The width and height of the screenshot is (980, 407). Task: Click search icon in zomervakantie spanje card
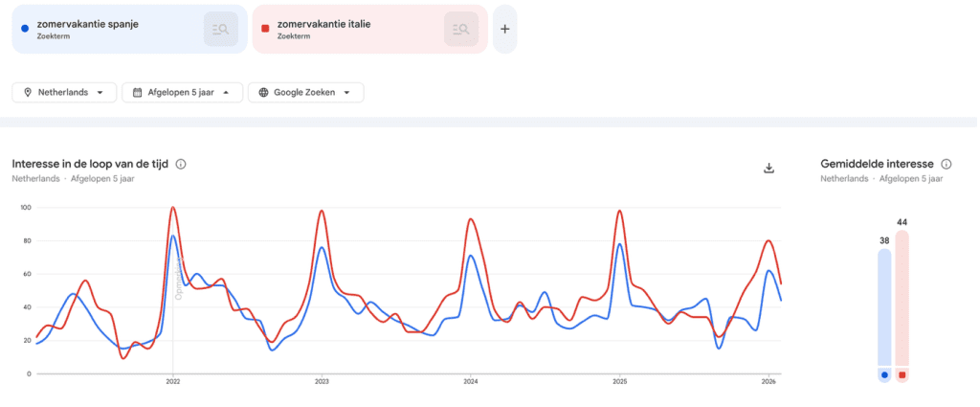pos(221,29)
